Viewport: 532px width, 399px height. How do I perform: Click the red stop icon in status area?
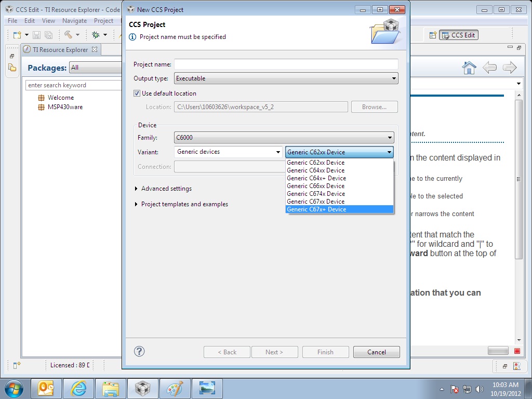(x=517, y=351)
